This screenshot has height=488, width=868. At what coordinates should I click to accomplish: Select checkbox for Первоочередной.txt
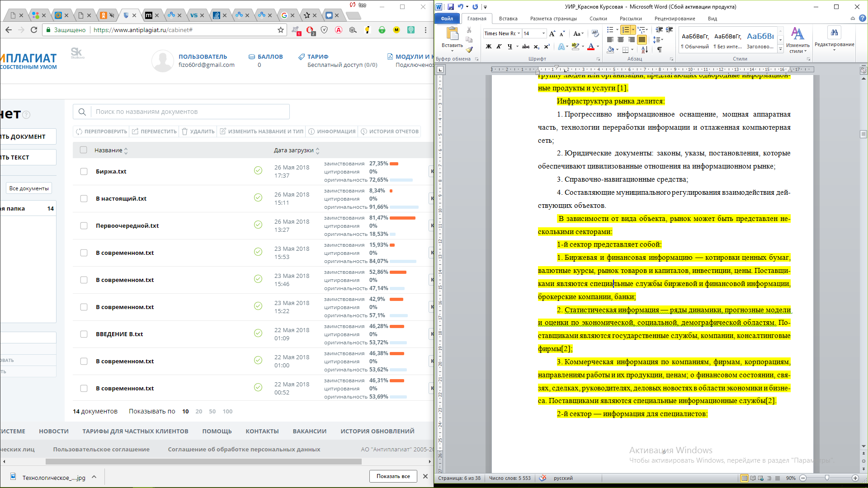tap(84, 226)
